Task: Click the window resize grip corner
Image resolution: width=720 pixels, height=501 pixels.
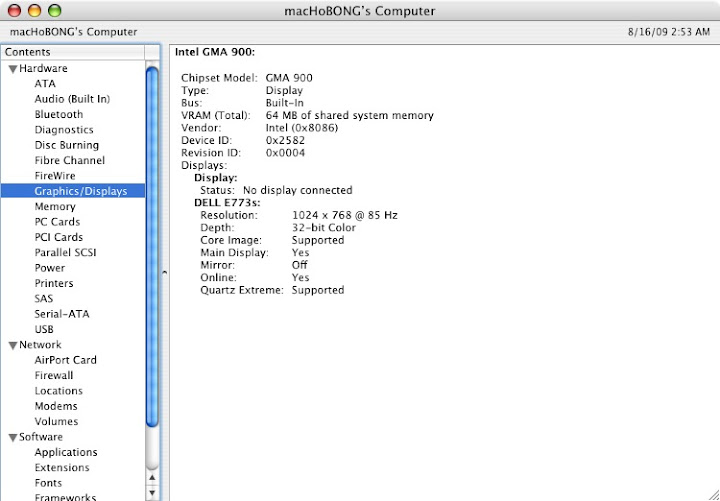Action: pos(713,494)
